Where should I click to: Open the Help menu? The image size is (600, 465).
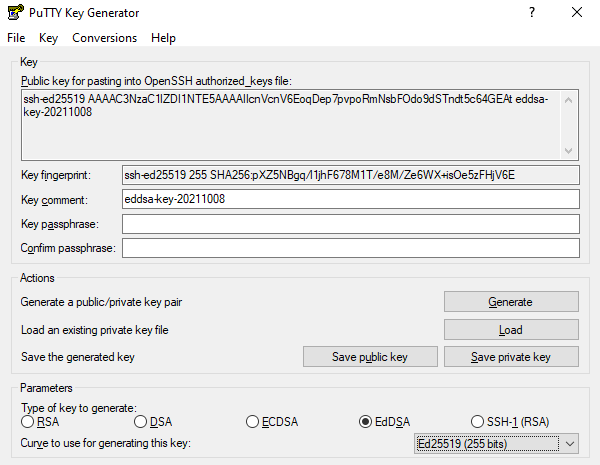tap(163, 38)
